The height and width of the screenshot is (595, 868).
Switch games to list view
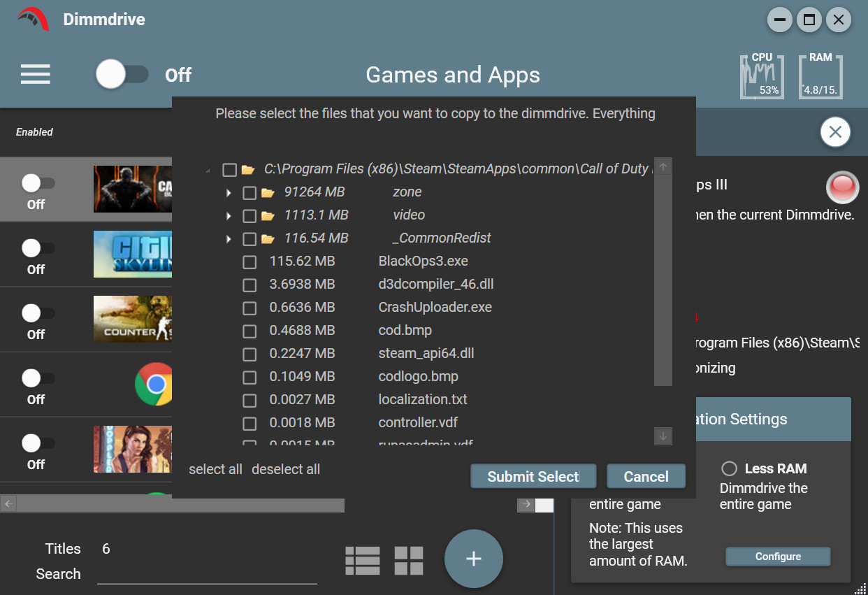pos(362,559)
